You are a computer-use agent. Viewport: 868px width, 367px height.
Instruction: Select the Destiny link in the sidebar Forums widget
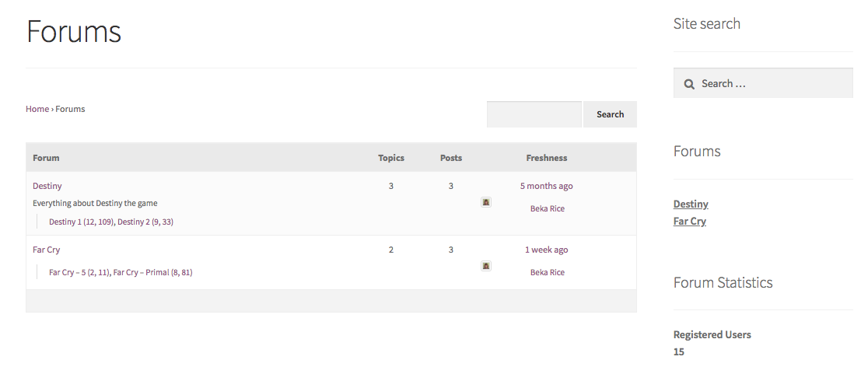[x=691, y=204]
